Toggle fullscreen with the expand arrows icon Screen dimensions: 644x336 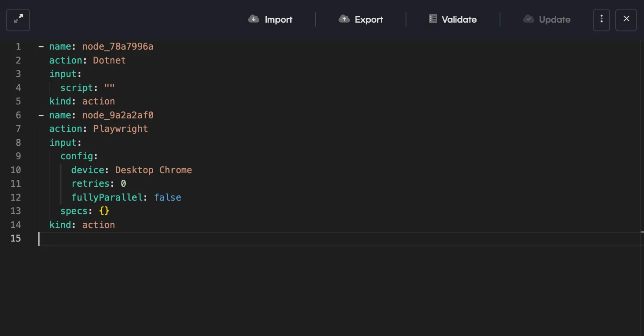tap(18, 20)
